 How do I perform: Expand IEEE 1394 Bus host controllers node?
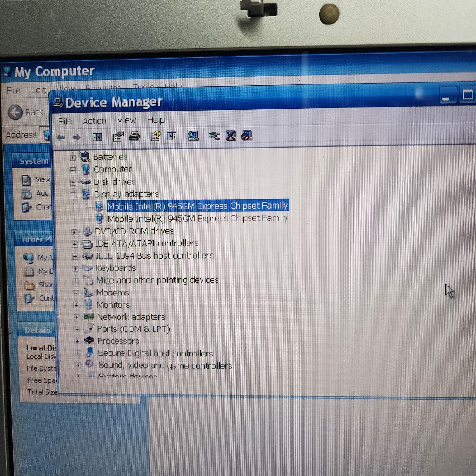(75, 256)
